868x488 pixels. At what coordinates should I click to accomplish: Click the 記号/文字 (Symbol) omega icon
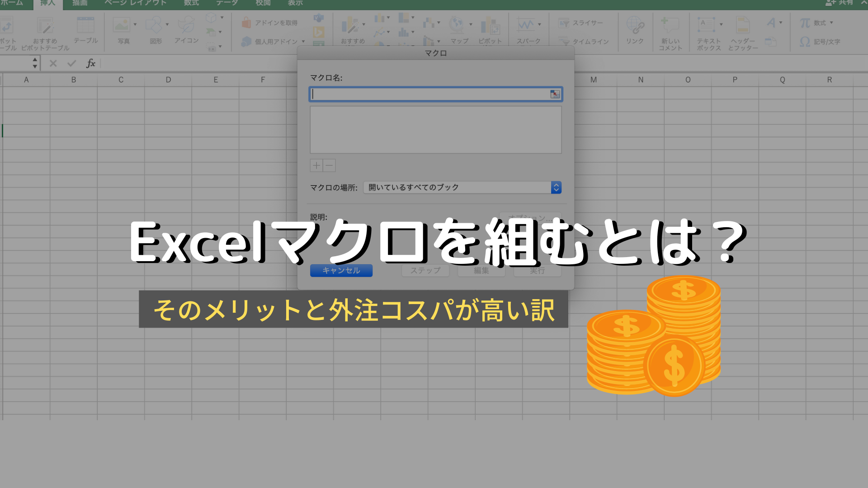pos(805,42)
